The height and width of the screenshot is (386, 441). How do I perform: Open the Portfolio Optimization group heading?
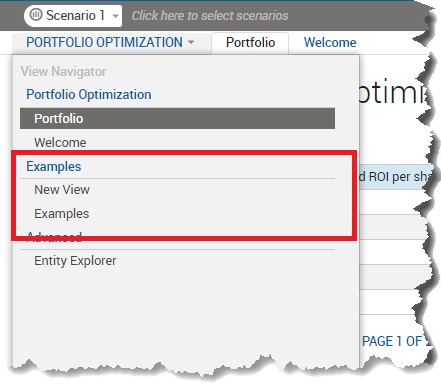[x=89, y=94]
